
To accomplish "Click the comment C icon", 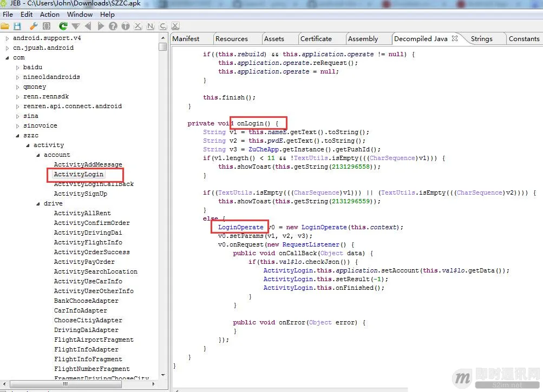I will (163, 26).
